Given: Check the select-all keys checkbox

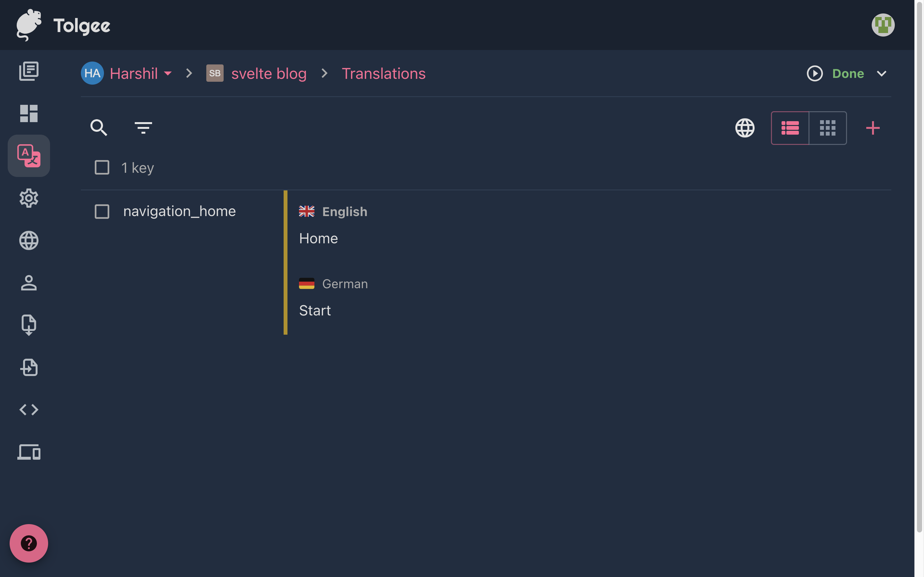Looking at the screenshot, I should click(x=102, y=167).
